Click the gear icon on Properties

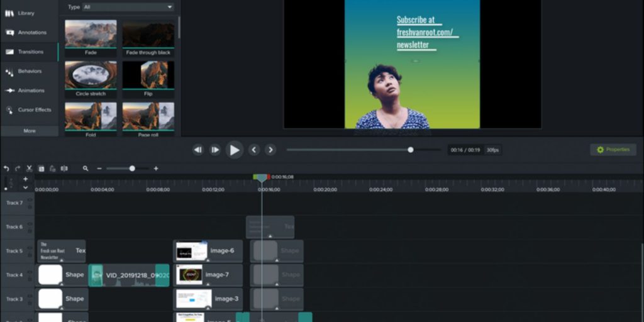point(601,150)
